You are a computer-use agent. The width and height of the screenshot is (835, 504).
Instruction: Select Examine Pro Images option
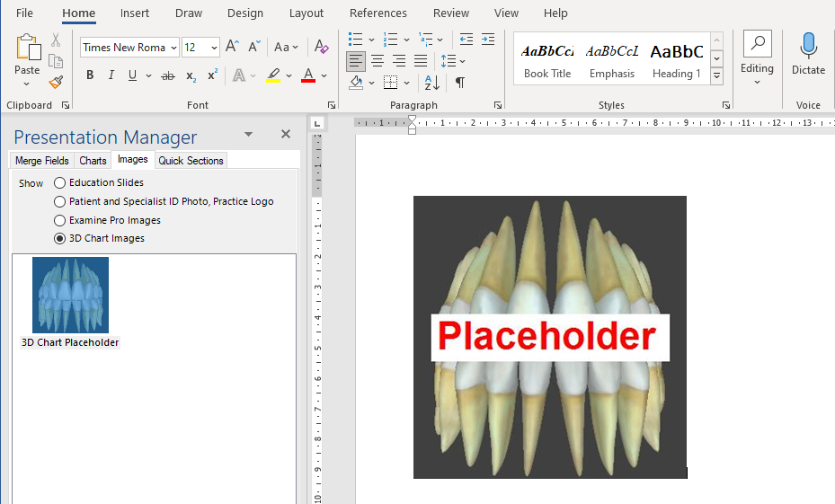(x=59, y=220)
